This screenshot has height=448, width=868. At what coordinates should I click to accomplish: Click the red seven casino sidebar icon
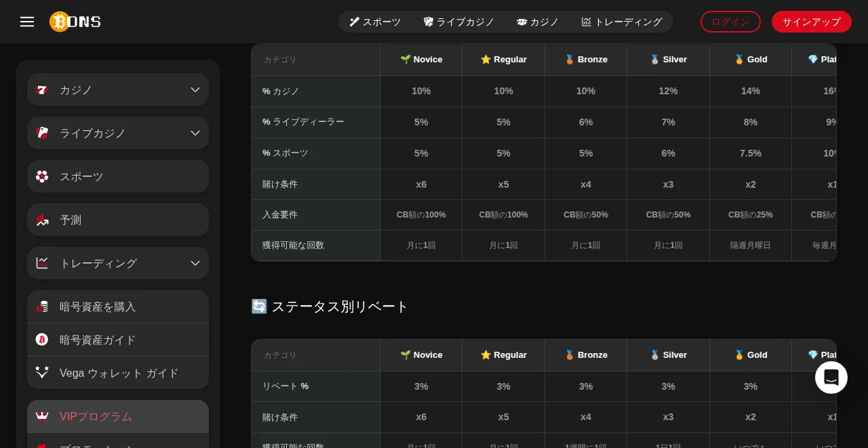[x=42, y=89]
